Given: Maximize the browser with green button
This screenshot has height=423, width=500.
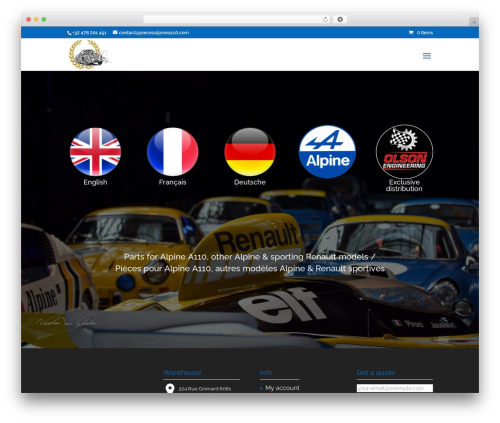Looking at the screenshot, I should point(44,20).
